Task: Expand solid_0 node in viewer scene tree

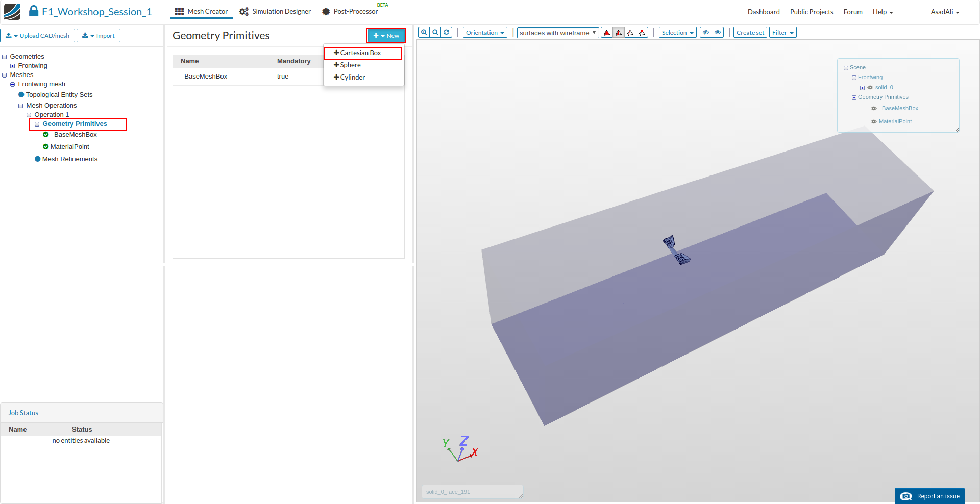Action: click(862, 88)
